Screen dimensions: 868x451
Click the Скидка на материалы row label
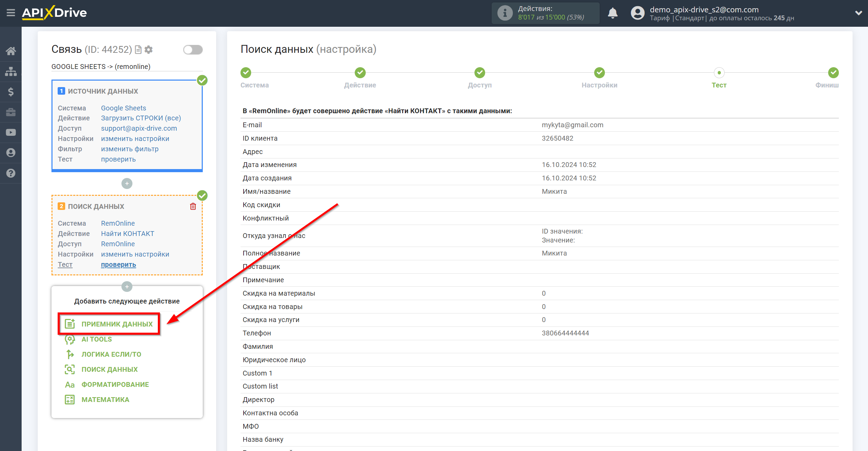point(279,293)
